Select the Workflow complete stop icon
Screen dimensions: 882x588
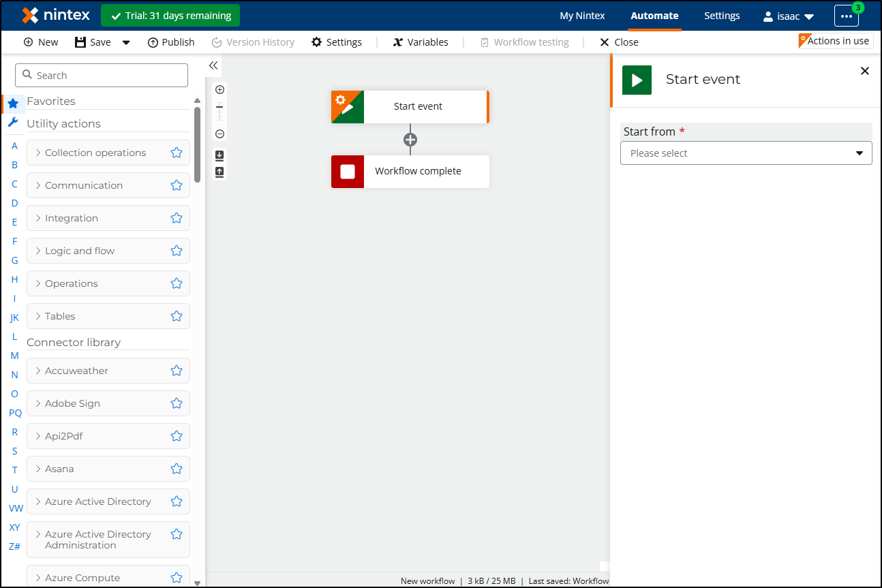click(x=348, y=172)
